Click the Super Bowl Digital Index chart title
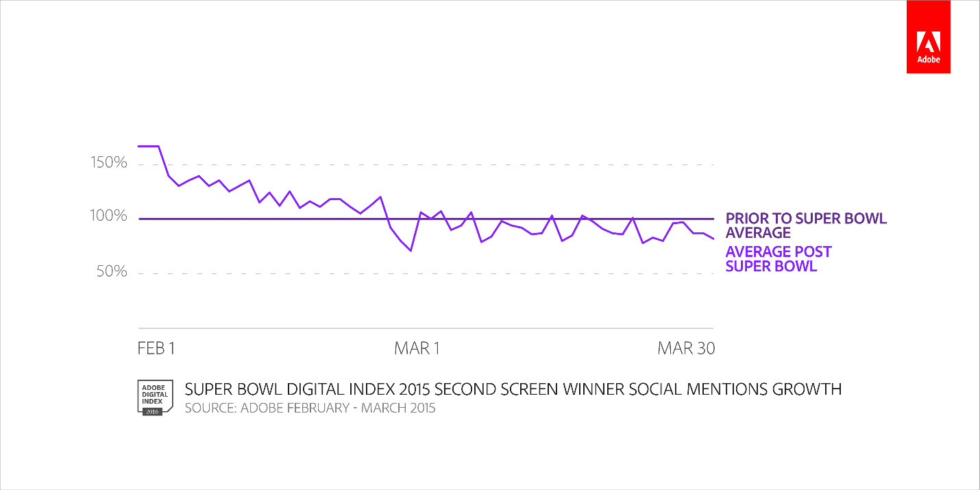 [x=513, y=389]
